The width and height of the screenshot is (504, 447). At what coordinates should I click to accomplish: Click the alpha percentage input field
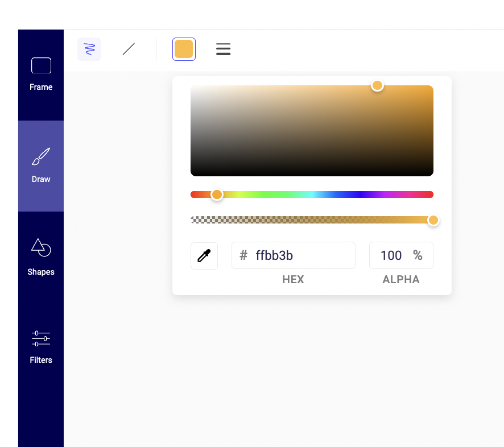[392, 255]
